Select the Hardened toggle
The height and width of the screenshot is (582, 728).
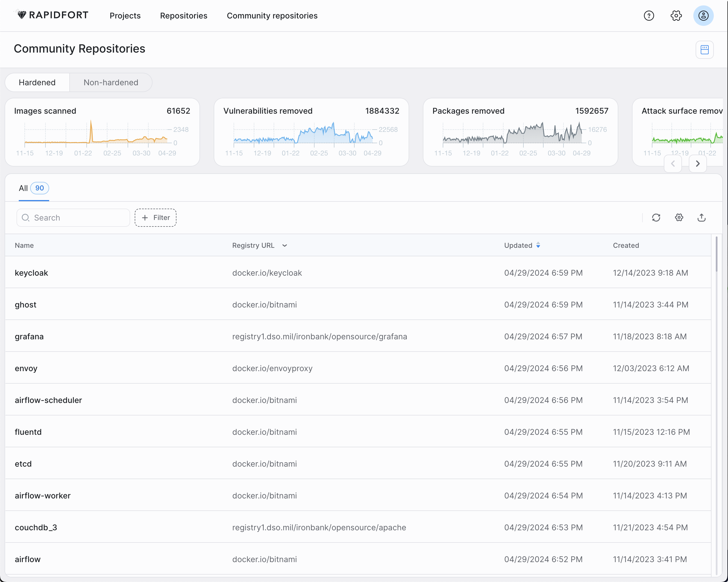(x=37, y=82)
